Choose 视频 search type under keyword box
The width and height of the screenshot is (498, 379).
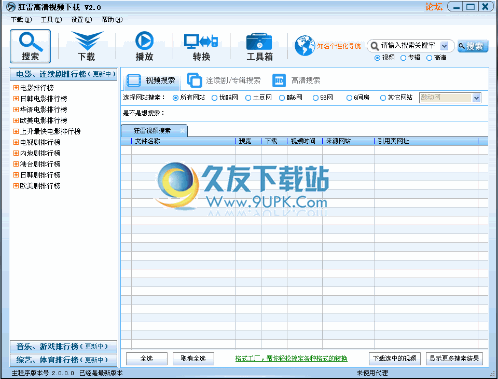[x=377, y=58]
